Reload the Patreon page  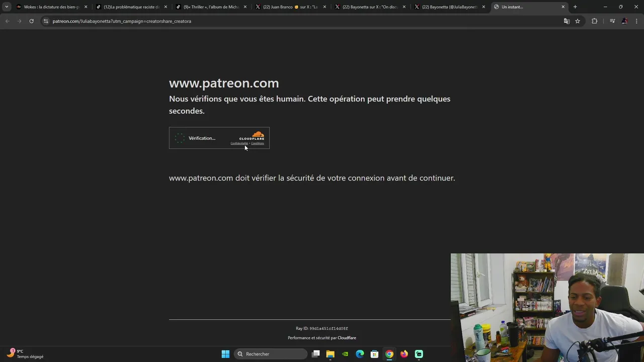tap(31, 21)
